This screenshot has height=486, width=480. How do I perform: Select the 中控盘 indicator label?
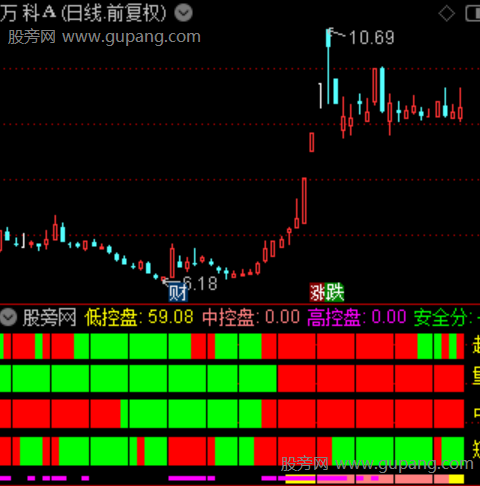pos(228,317)
